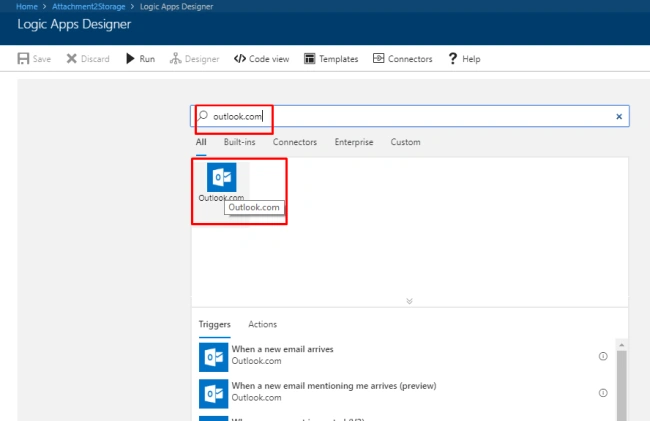Click the search magnifier icon
This screenshot has height=421, width=650.
(x=203, y=115)
